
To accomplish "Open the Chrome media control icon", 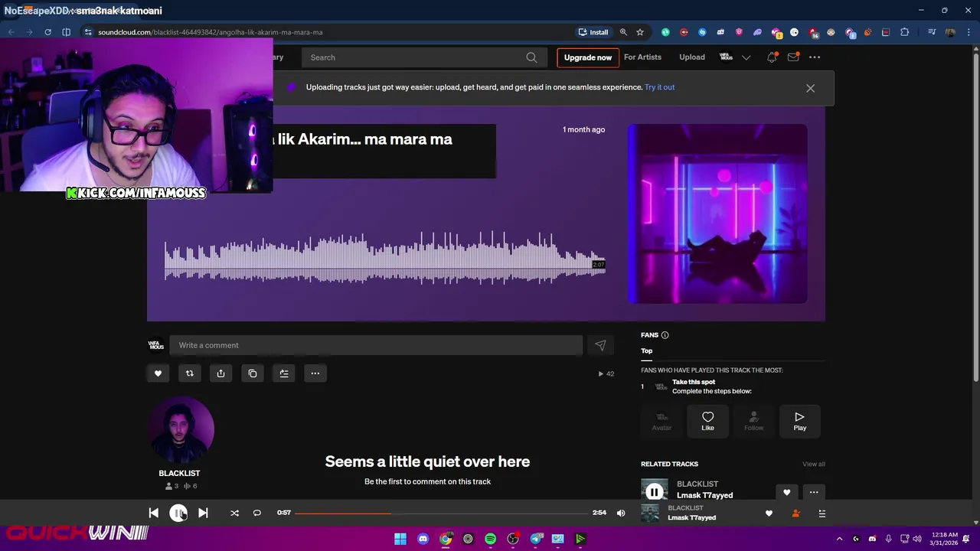I will pos(932,32).
